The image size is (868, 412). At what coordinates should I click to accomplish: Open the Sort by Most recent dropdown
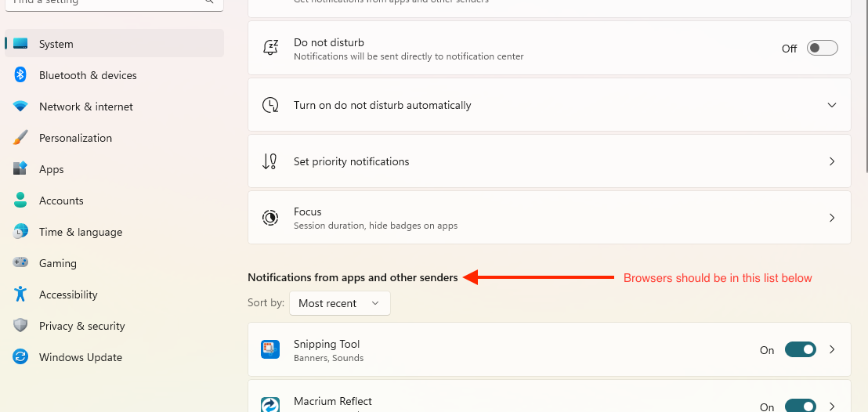coord(339,303)
